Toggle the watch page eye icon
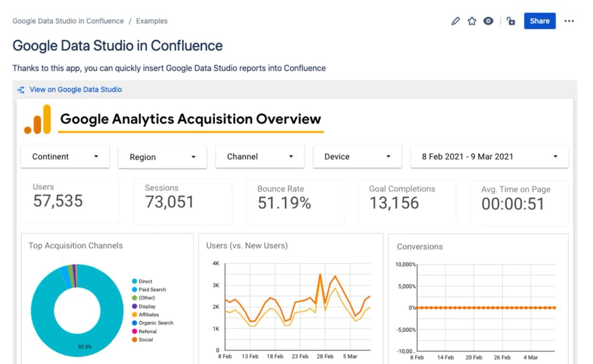This screenshot has width=593, height=364. point(488,21)
